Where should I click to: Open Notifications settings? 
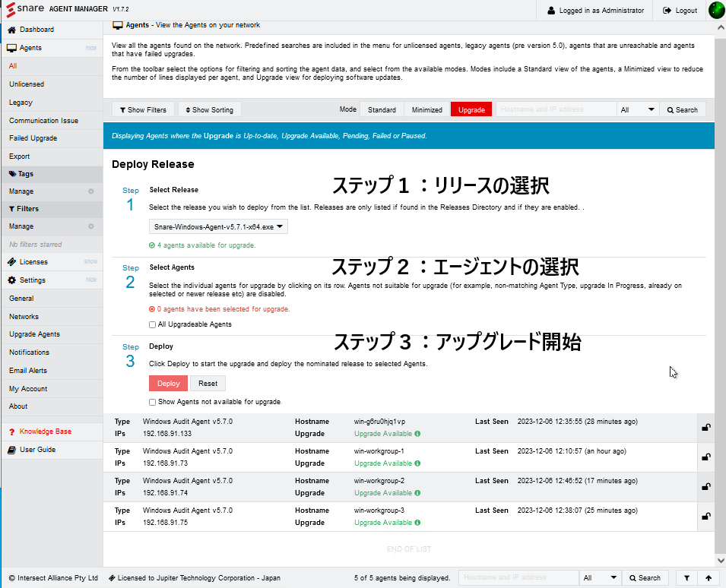(29, 352)
